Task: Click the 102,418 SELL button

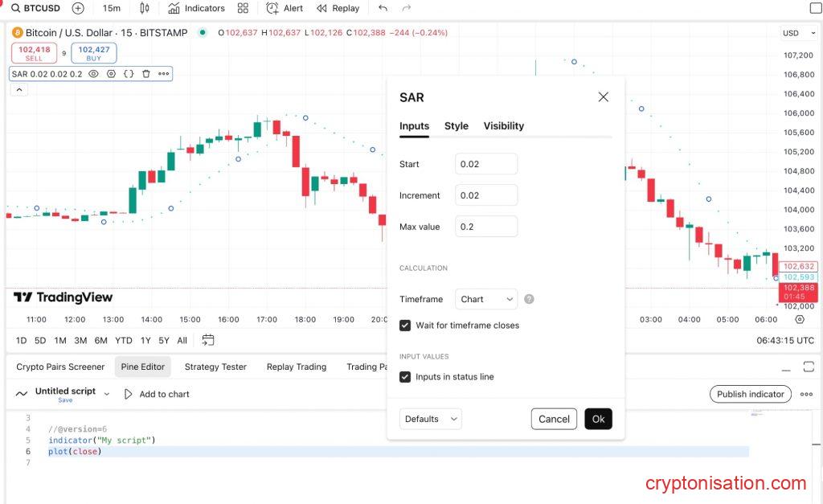Action: 34,53
